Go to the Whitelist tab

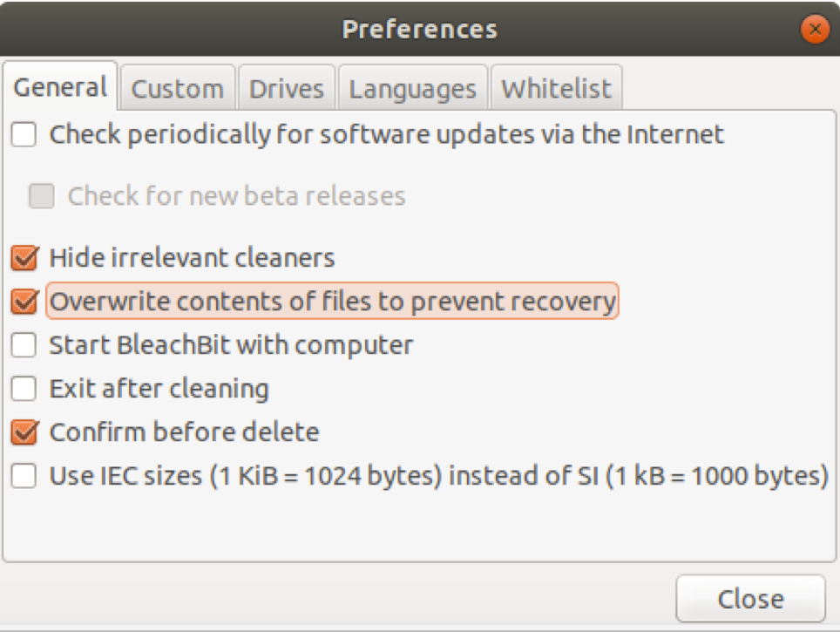556,89
